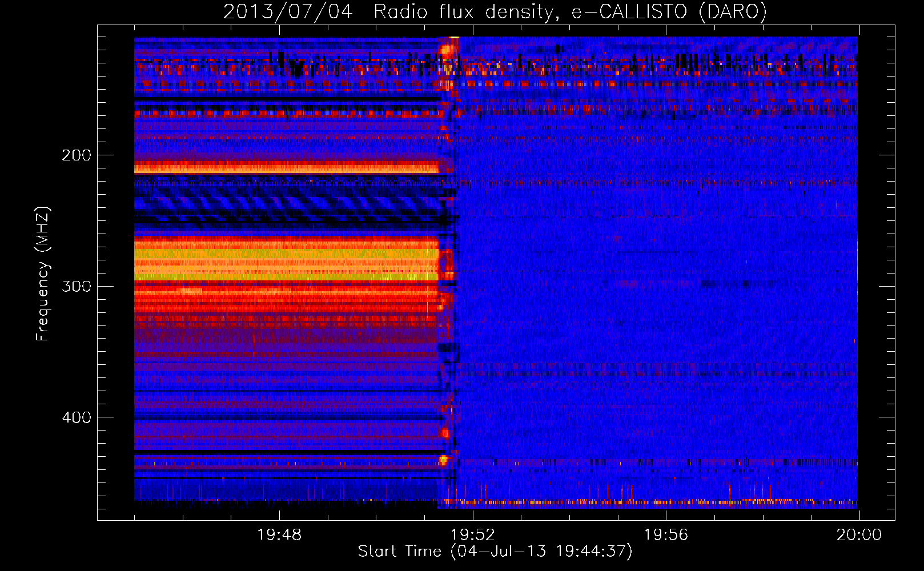Viewport: 924px width, 571px height.
Task: Click the 200 frequency tick label
Action: pyautogui.click(x=77, y=155)
